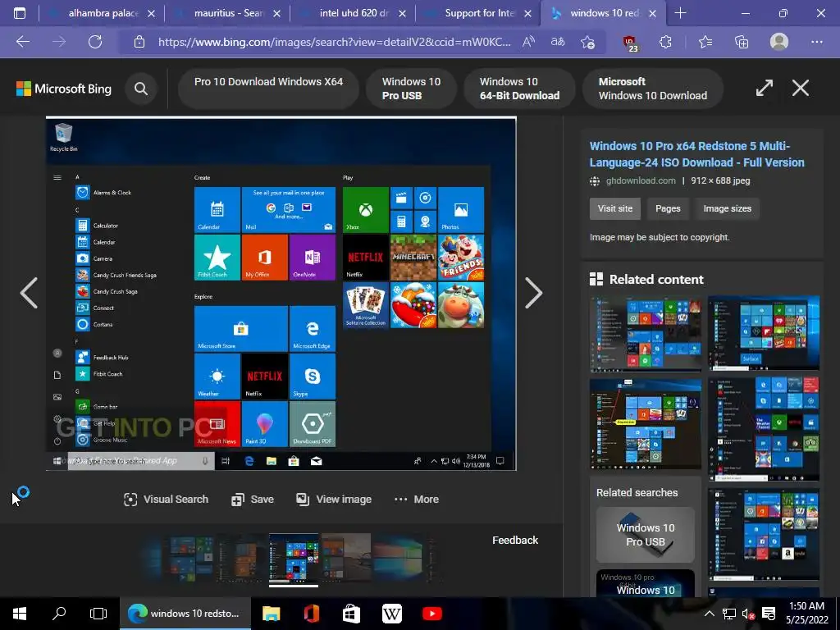Refresh the page with reload icon

(x=95, y=42)
